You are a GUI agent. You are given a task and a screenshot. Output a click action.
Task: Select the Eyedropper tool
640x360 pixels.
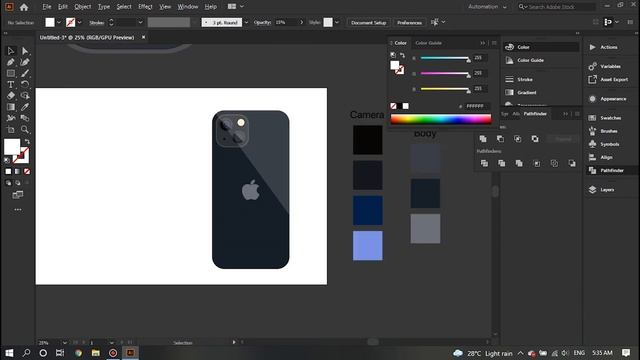pyautogui.click(x=24, y=107)
